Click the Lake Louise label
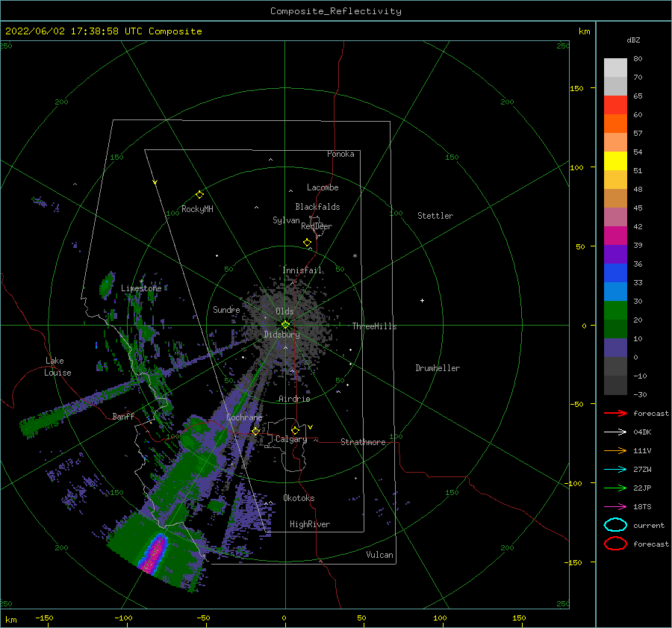Viewport: 672px width, 628px height. (57, 367)
